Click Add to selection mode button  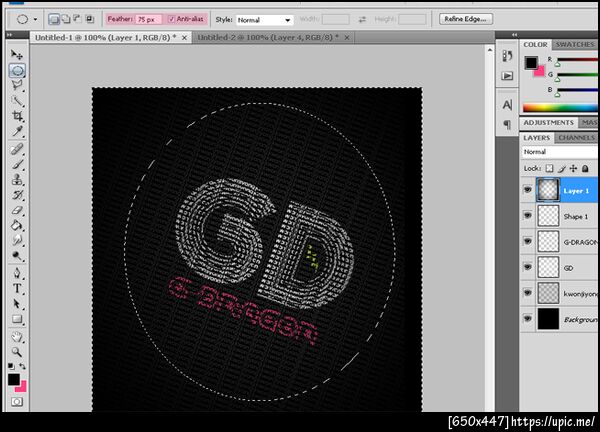pyautogui.click(x=66, y=19)
